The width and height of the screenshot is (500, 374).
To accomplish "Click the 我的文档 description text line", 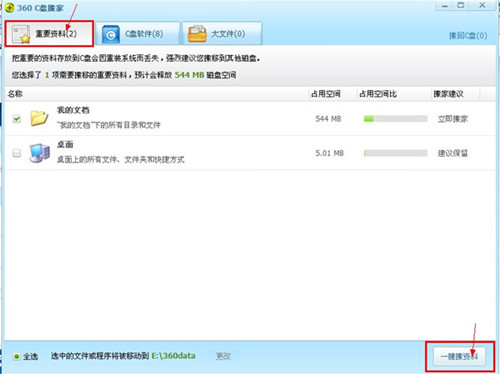I will click(109, 125).
